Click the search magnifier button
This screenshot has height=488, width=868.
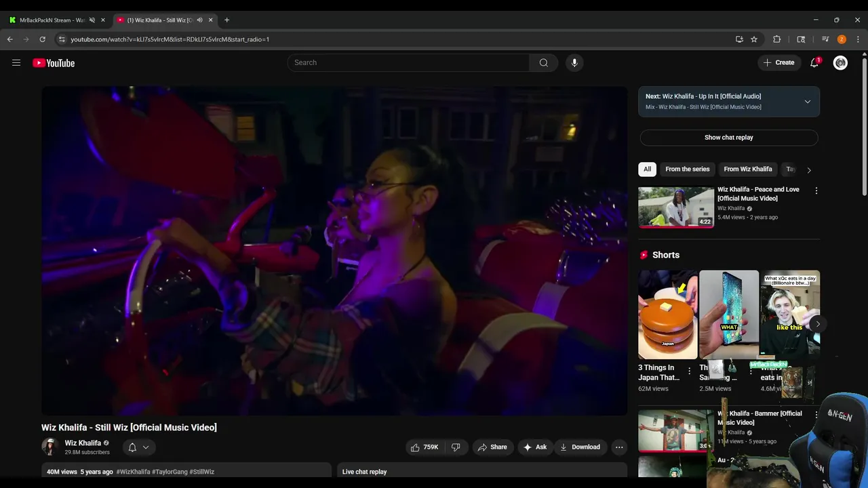543,62
